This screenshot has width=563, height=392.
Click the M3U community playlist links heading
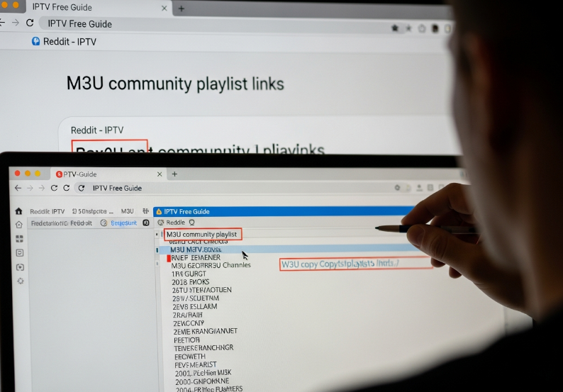(175, 84)
